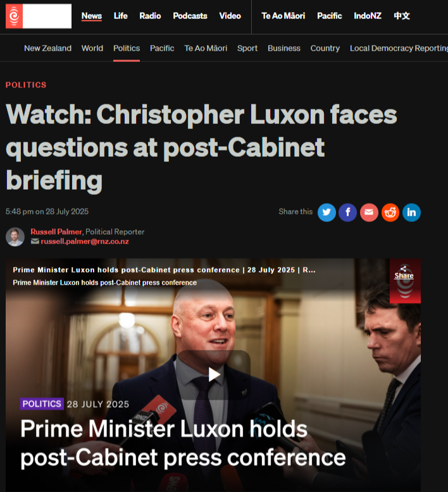This screenshot has height=492, width=448.
Task: Play the post-Cabinet press conference video
Action: (214, 374)
